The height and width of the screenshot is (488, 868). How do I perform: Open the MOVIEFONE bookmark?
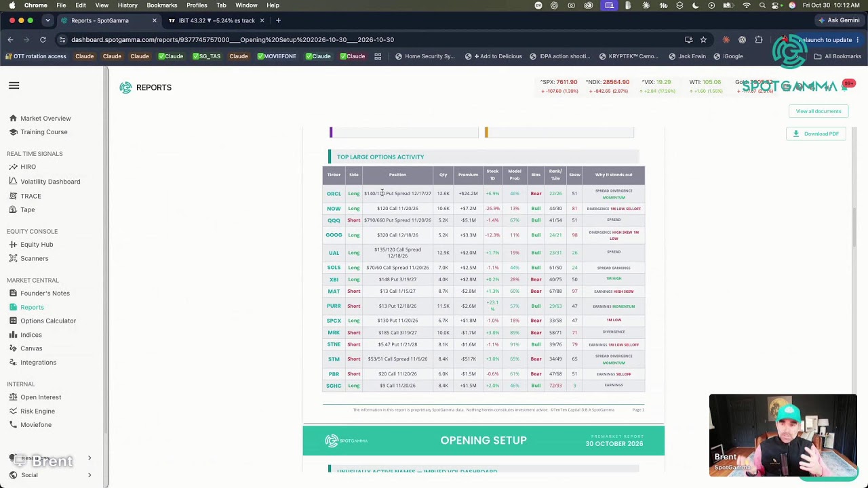[277, 56]
